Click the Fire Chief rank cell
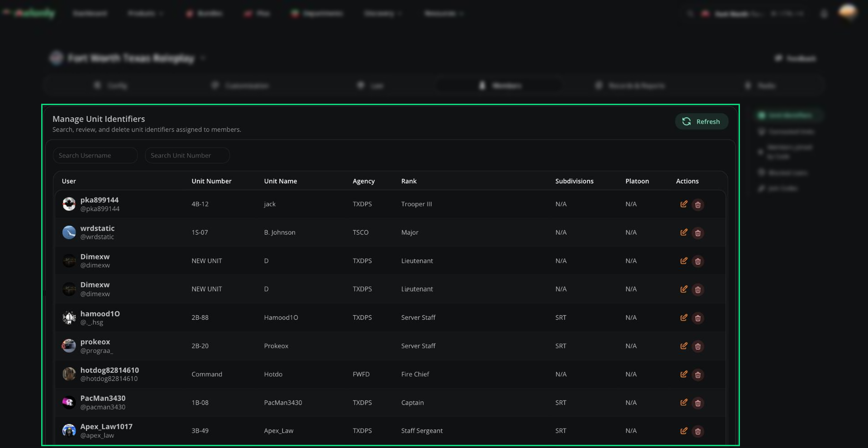Image resolution: width=868 pixels, height=448 pixels. (415, 374)
